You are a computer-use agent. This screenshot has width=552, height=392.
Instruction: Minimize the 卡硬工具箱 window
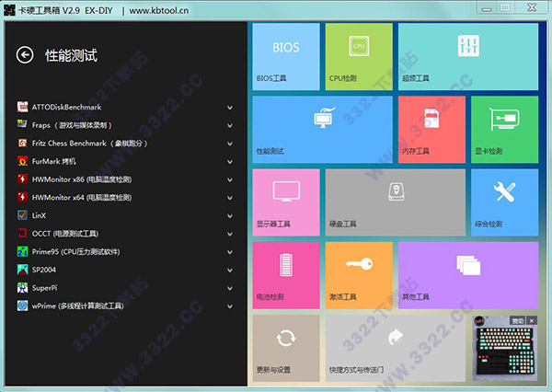(x=487, y=7)
